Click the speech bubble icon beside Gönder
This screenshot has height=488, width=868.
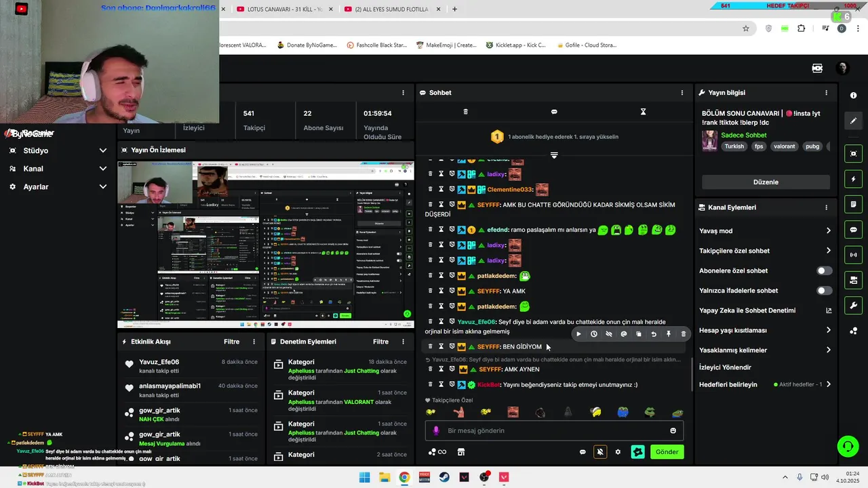(x=583, y=452)
